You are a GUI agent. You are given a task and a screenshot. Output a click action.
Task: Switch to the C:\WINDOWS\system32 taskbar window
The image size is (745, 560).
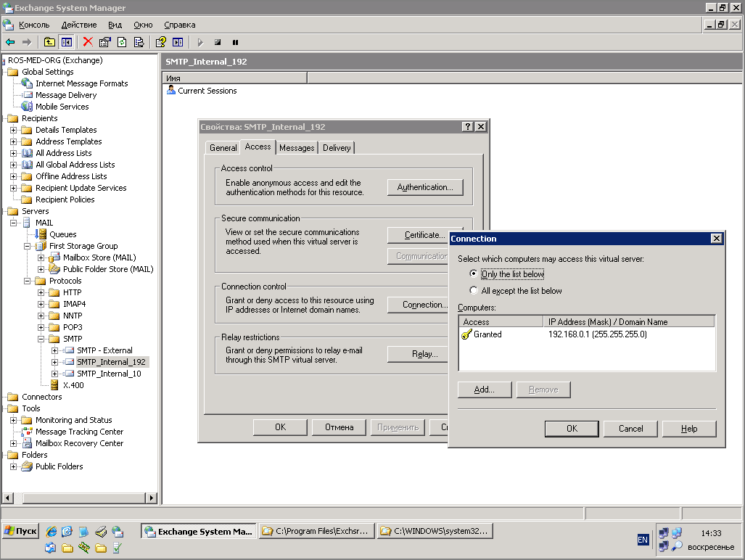pyautogui.click(x=436, y=531)
